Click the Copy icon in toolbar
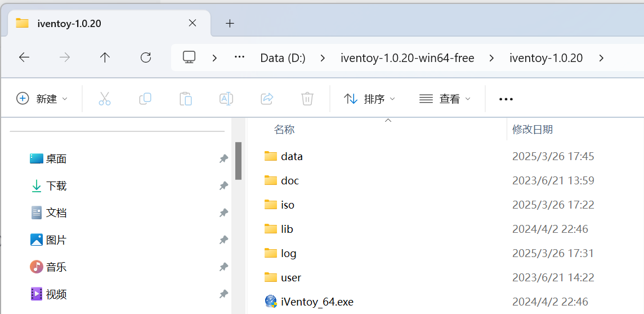644x314 pixels. [145, 99]
